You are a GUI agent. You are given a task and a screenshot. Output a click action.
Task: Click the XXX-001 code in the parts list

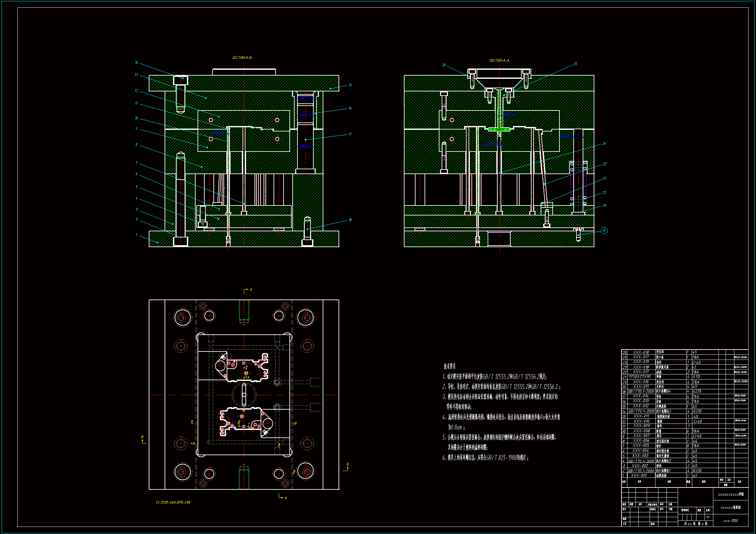coord(639,476)
